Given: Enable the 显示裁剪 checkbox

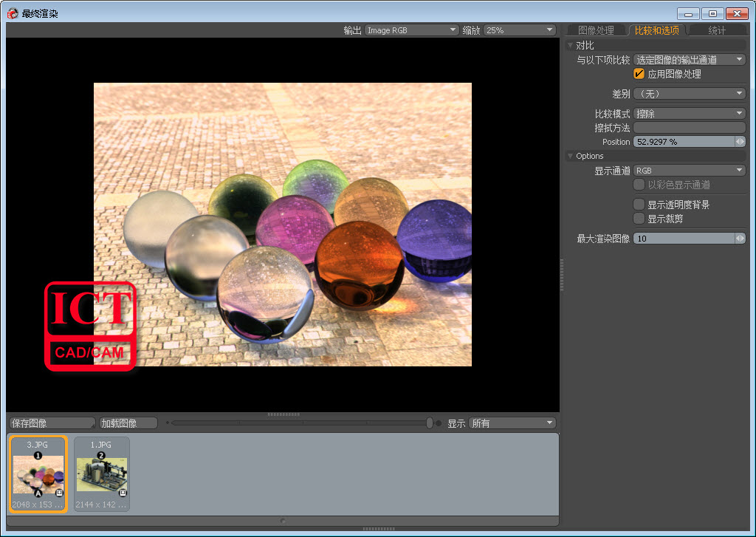Looking at the screenshot, I should [639, 219].
